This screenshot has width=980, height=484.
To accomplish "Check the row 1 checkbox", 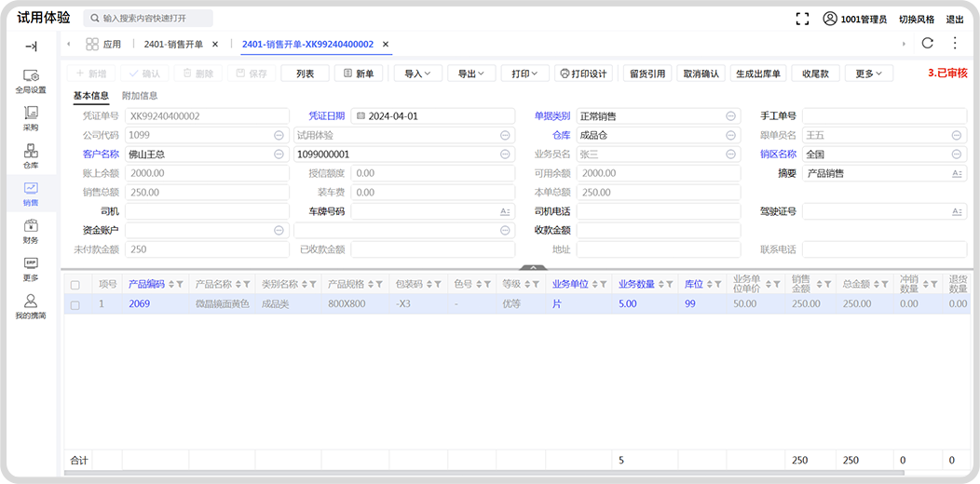I will tap(75, 305).
